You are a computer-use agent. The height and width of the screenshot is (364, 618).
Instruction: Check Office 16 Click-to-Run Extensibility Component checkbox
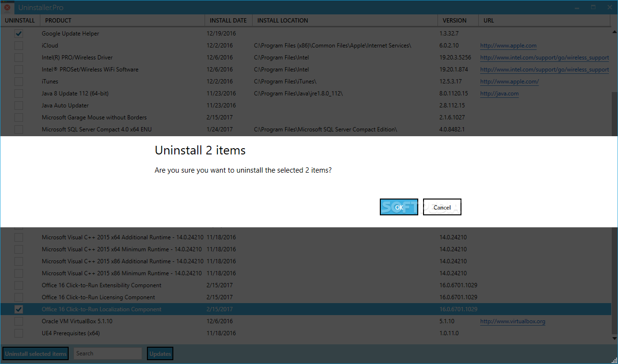point(18,285)
